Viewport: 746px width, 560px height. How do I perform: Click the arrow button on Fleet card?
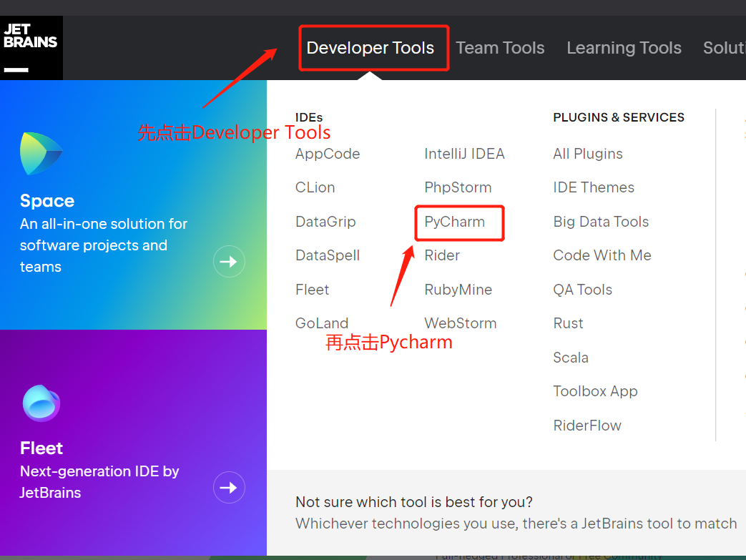(x=229, y=487)
